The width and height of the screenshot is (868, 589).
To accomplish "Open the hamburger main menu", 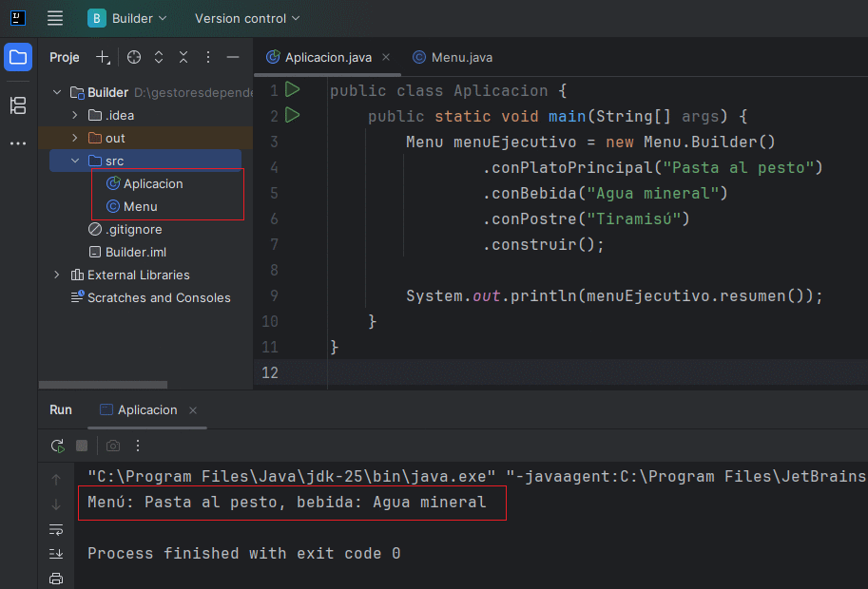I will coord(55,18).
